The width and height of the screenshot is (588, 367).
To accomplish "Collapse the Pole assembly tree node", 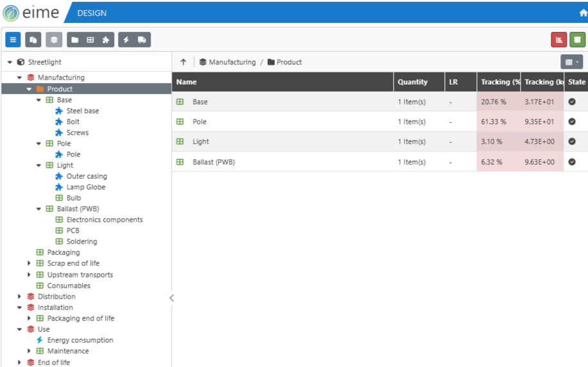I will [38, 143].
